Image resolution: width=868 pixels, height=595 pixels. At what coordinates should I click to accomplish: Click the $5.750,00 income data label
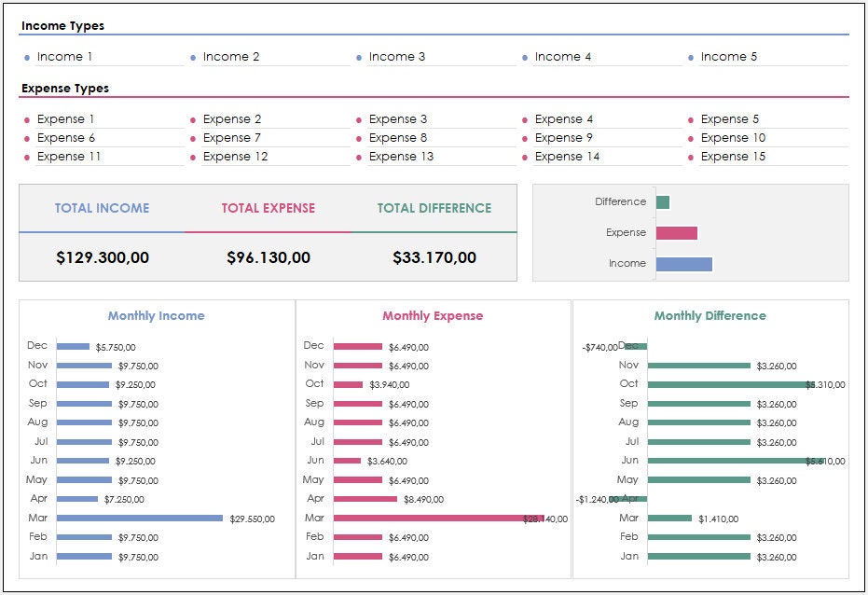(x=116, y=348)
